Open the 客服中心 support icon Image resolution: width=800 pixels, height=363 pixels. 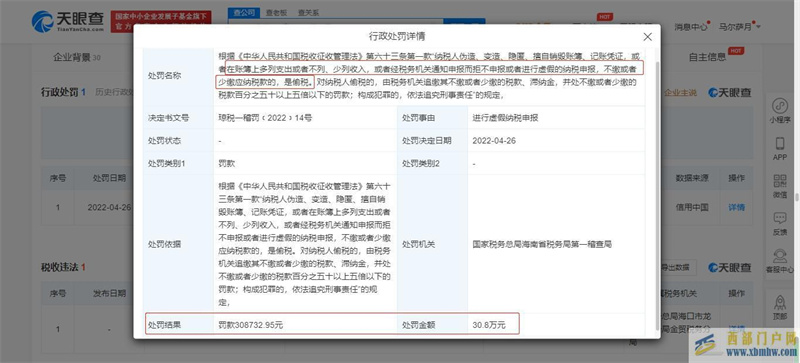click(x=780, y=260)
